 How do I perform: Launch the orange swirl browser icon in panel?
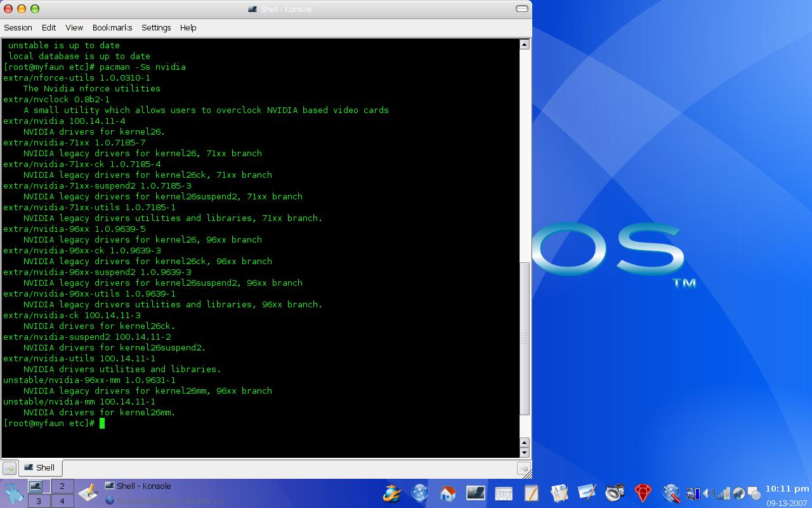(x=392, y=493)
